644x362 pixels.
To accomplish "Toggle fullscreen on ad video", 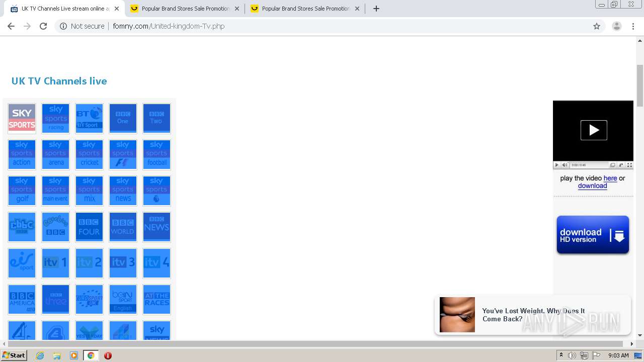I will click(x=629, y=165).
